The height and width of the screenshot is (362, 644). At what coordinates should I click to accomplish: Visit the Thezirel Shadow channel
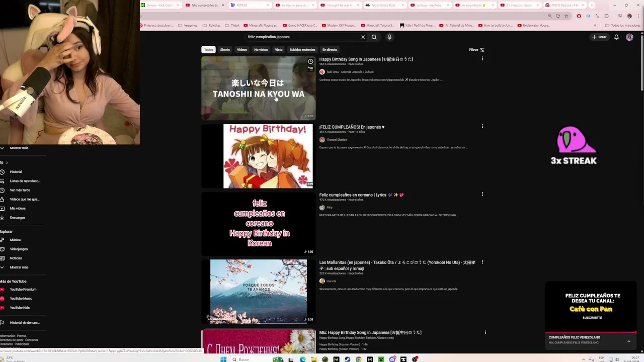click(x=337, y=140)
